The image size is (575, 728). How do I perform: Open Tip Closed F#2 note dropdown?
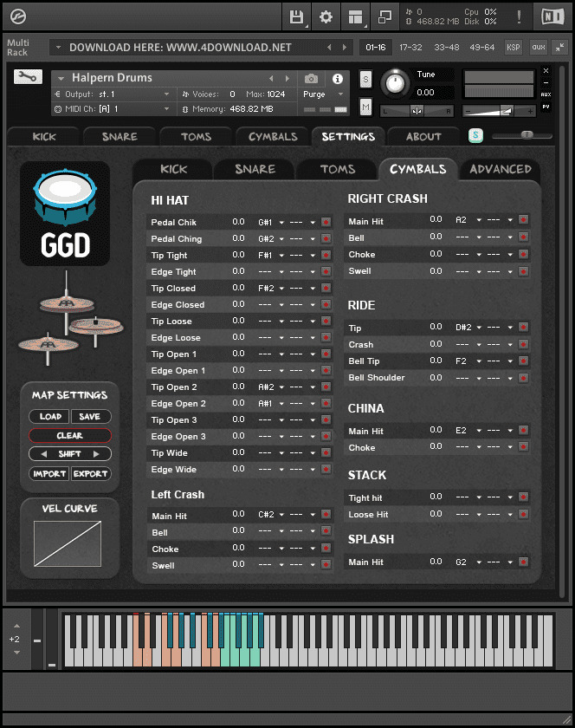(271, 289)
